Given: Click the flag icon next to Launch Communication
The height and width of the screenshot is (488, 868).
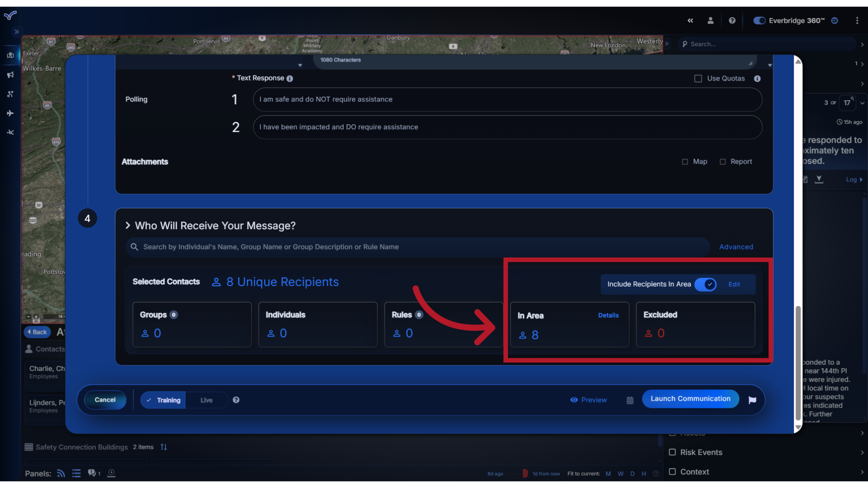Looking at the screenshot, I should (x=752, y=399).
